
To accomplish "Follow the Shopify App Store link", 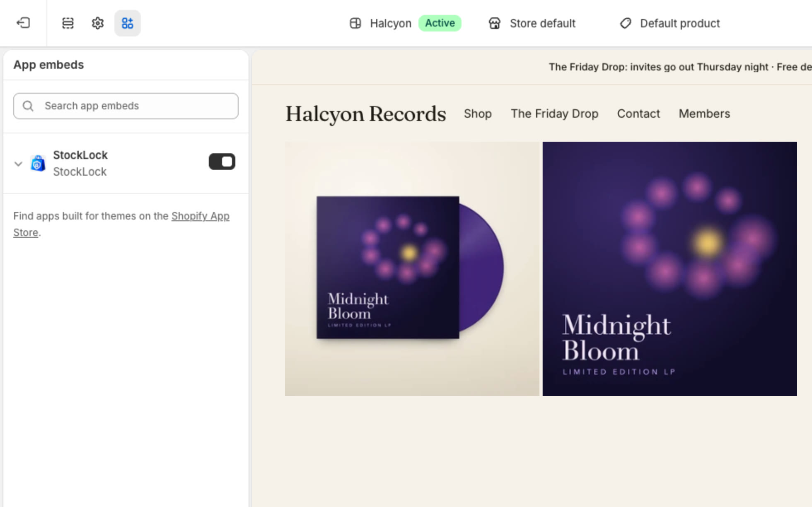I will click(200, 216).
